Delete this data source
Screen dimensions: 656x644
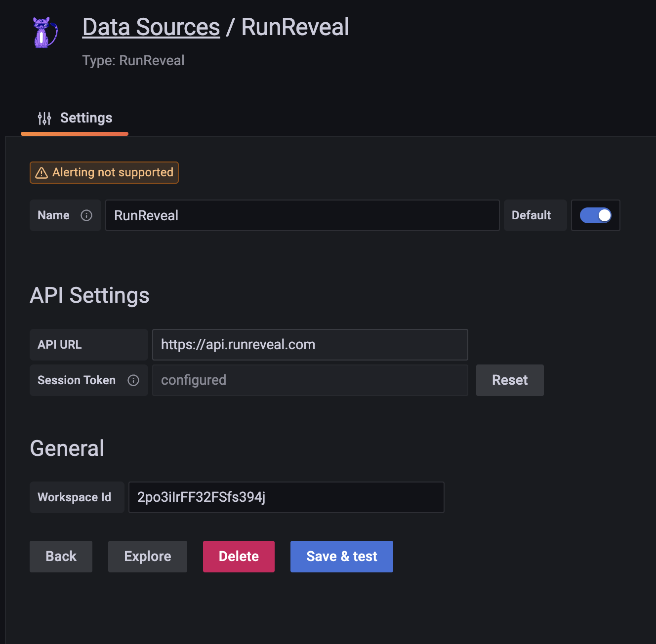click(x=239, y=557)
